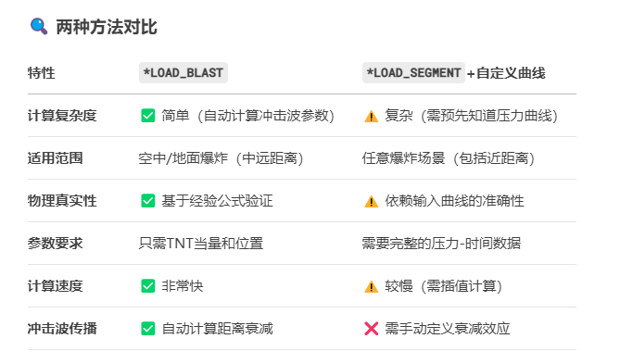The width and height of the screenshot is (620, 364).
Task: Click the green check next to 非常快
Action: 148,286
